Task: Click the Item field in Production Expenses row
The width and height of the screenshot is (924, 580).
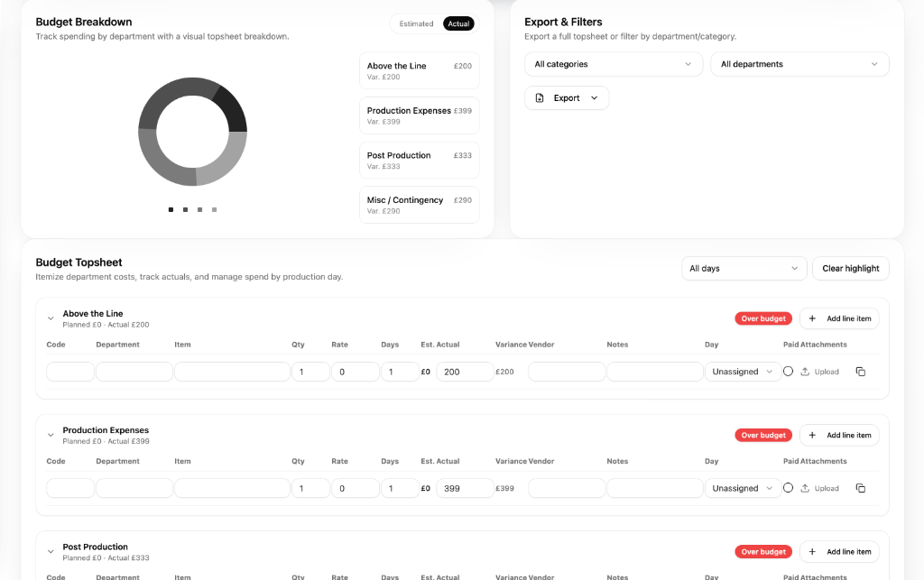Action: 232,488
